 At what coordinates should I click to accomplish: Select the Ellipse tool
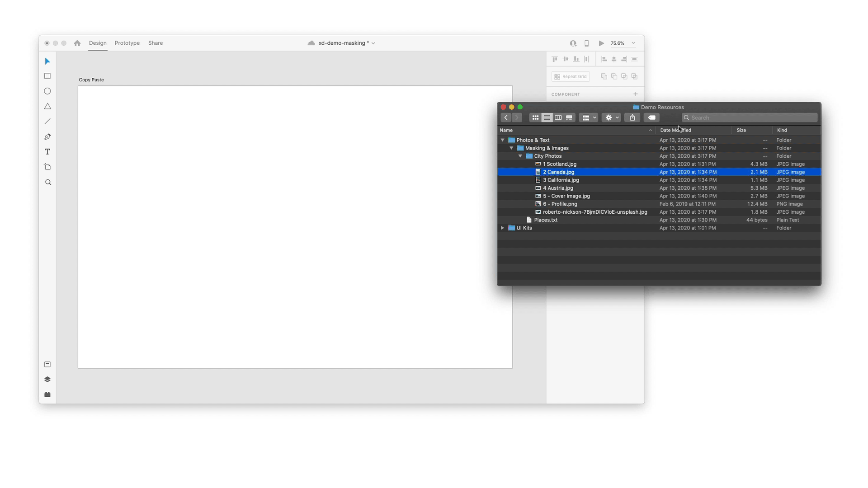[x=47, y=91]
